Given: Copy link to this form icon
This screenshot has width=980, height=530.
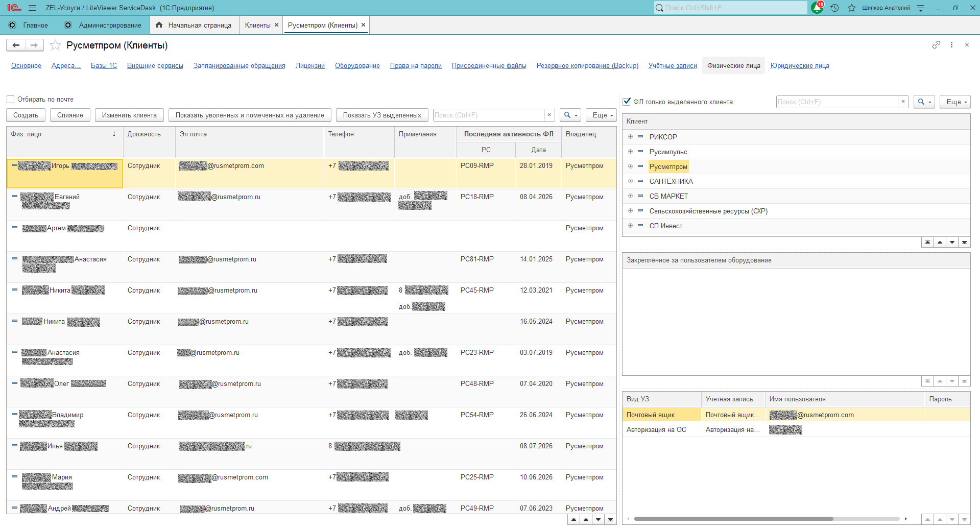Looking at the screenshot, I should point(936,45).
